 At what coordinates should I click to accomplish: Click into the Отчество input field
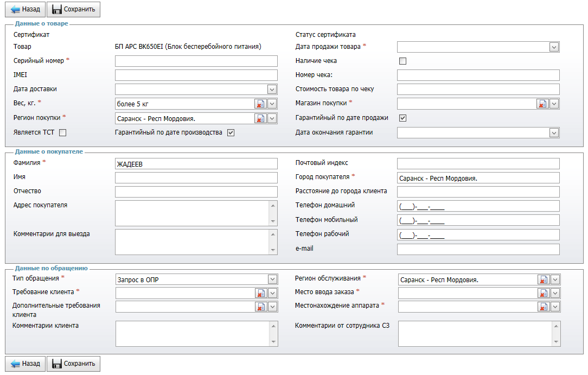[x=196, y=192]
